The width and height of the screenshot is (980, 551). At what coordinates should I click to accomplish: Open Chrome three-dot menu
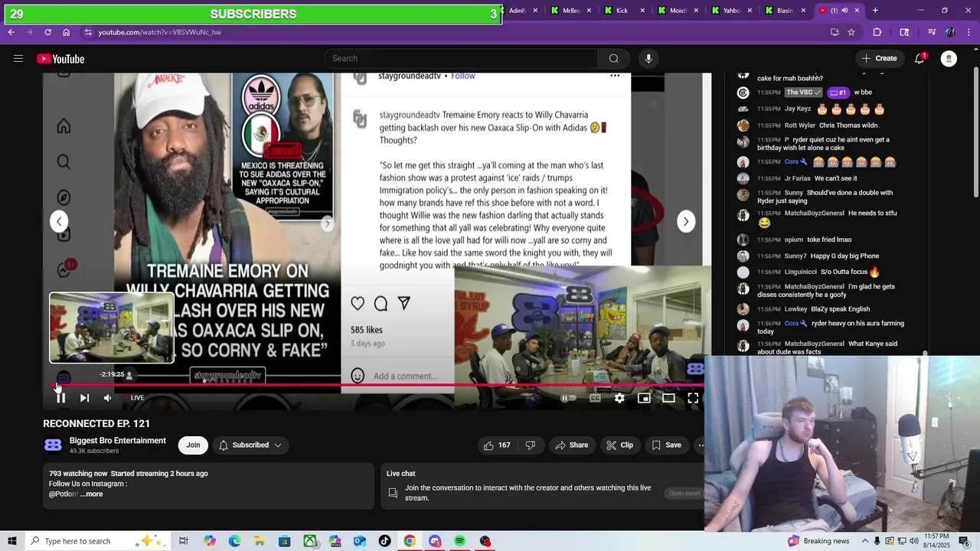[969, 32]
